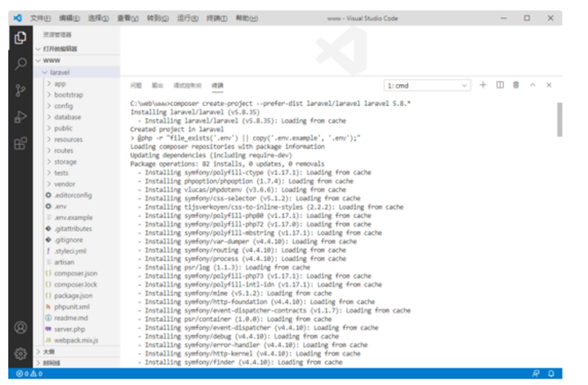Open the Manage gear icon
Viewport: 588px width, 385px height.
pyautogui.click(x=20, y=353)
